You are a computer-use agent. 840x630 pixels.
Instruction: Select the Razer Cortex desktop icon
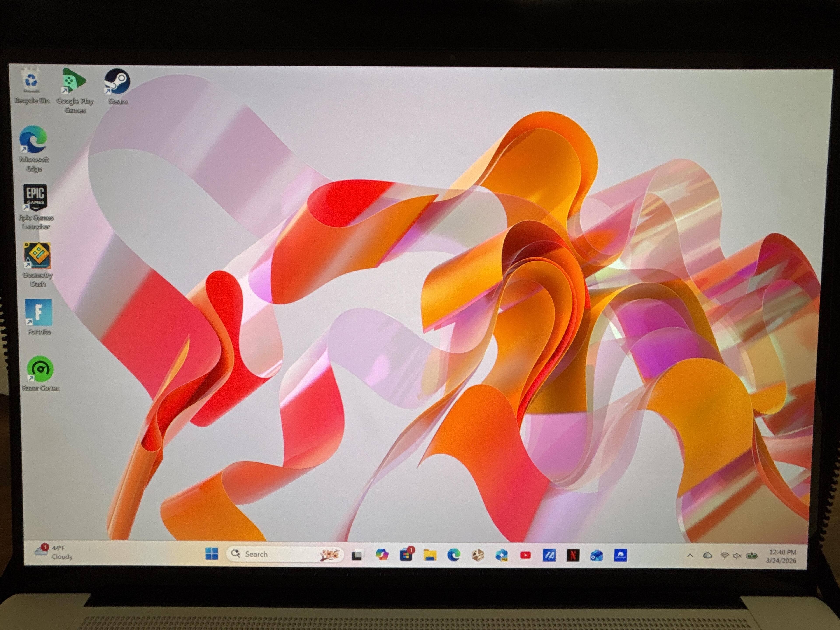point(40,373)
